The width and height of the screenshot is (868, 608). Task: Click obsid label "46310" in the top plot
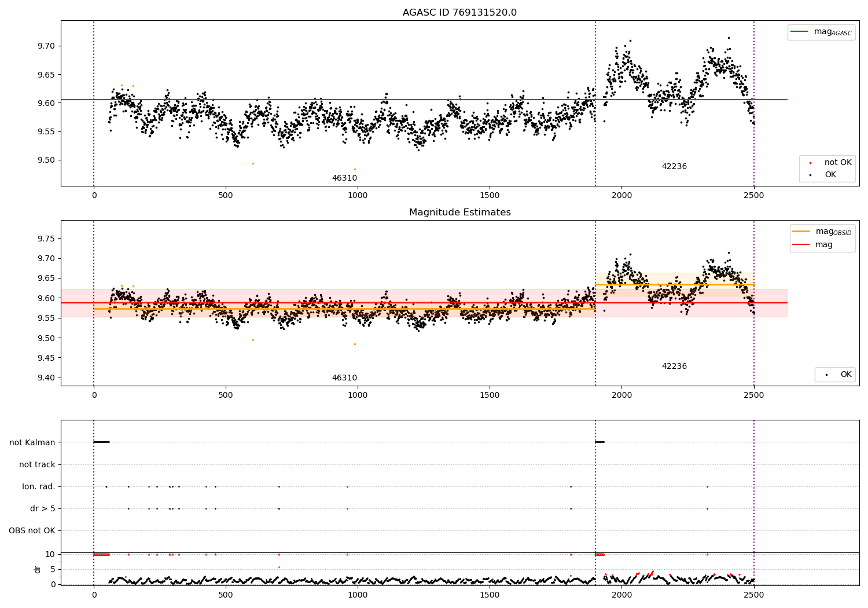(x=344, y=178)
